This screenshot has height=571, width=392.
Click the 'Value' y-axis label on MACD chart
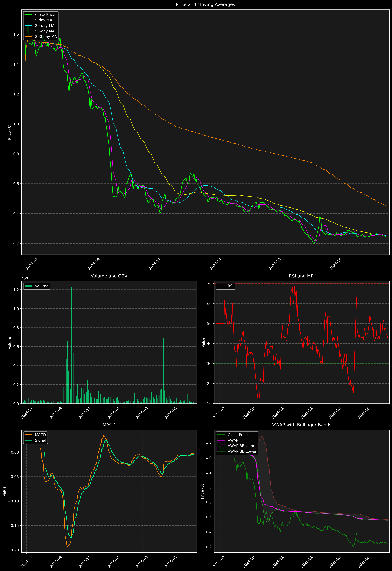coord(4,491)
